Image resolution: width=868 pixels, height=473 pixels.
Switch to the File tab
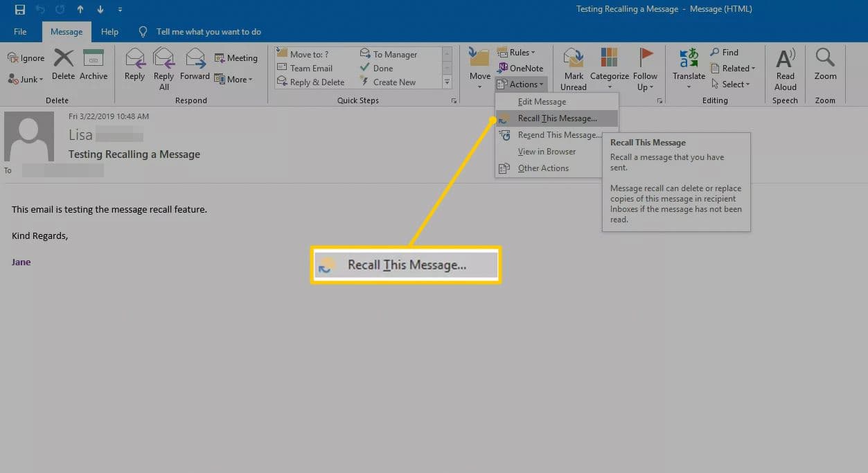click(x=20, y=32)
